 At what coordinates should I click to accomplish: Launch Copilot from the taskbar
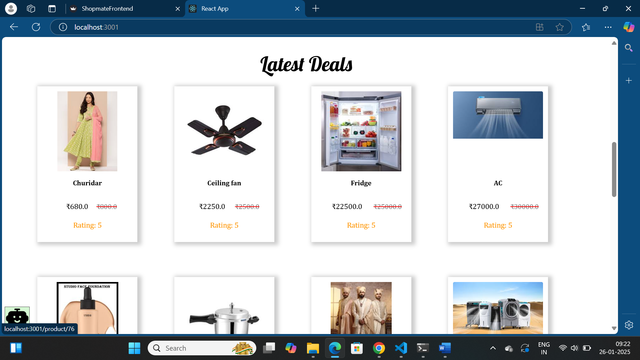291,348
